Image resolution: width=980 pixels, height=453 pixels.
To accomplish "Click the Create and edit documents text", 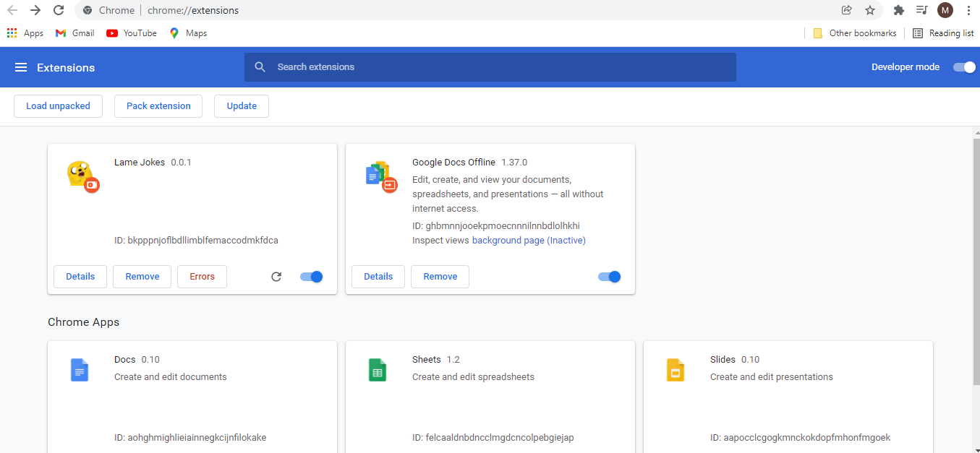I will coord(171,377).
